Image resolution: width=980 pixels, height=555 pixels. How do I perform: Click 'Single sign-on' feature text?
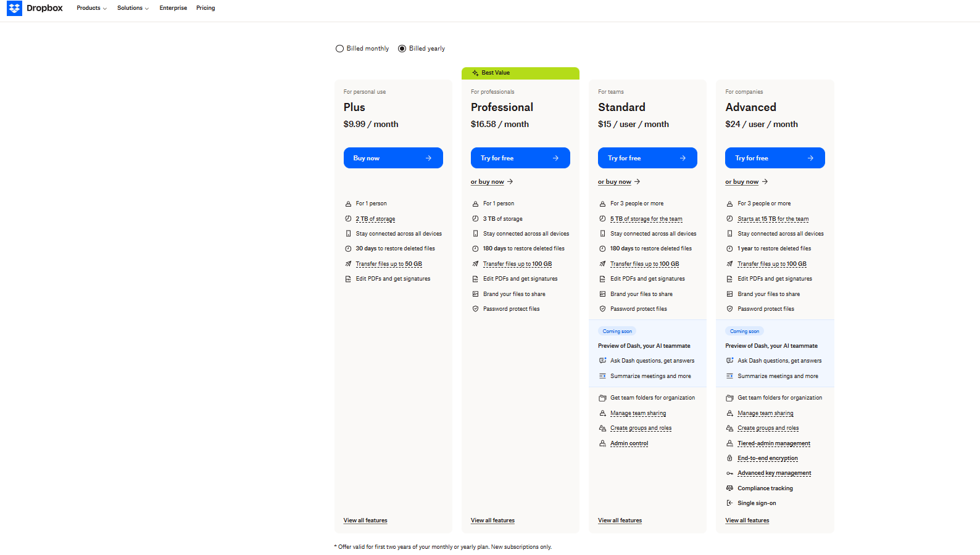click(x=757, y=503)
